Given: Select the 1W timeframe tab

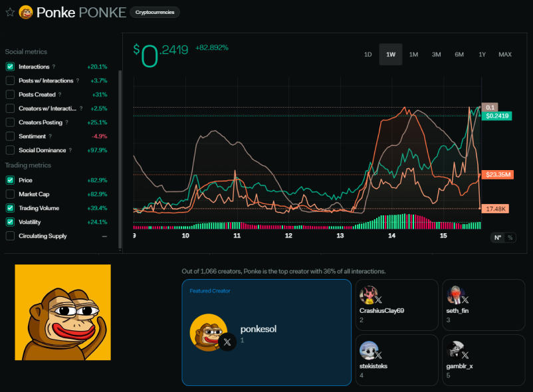Looking at the screenshot, I should coord(391,54).
